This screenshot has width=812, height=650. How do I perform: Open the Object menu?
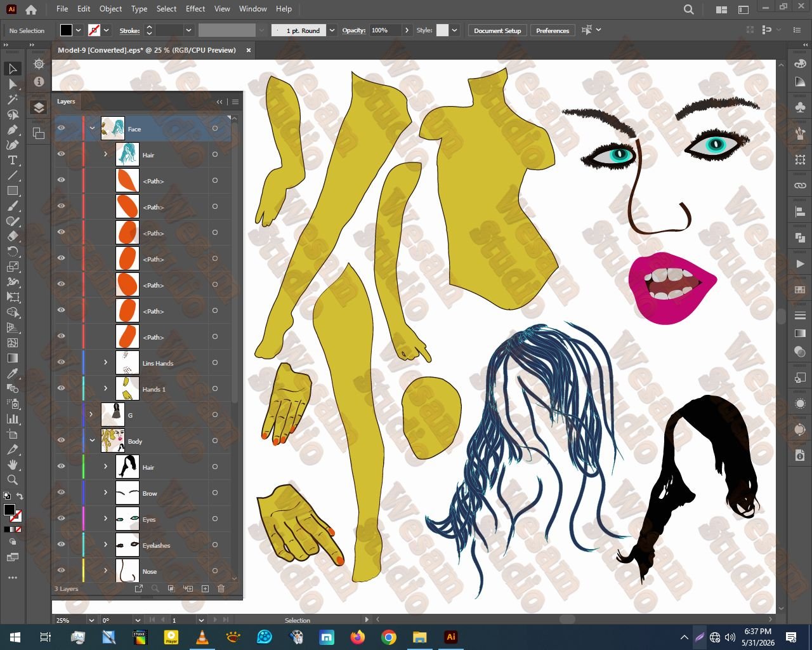click(110, 9)
